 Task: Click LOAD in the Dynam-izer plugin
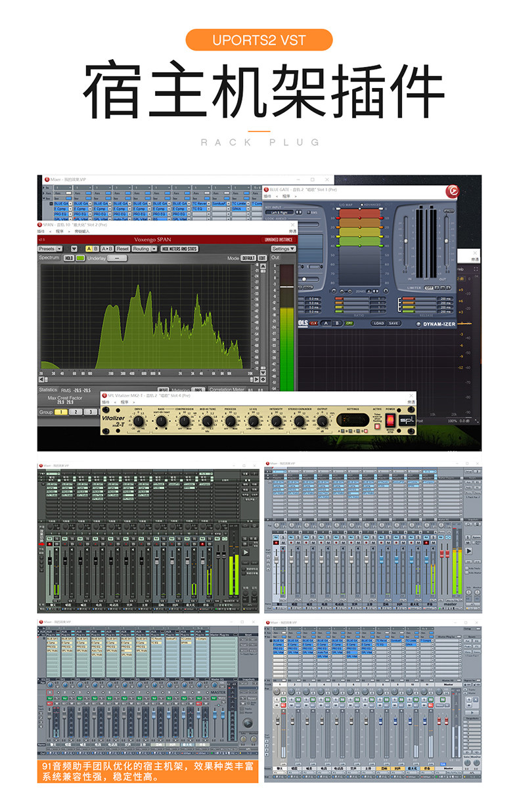[379, 323]
